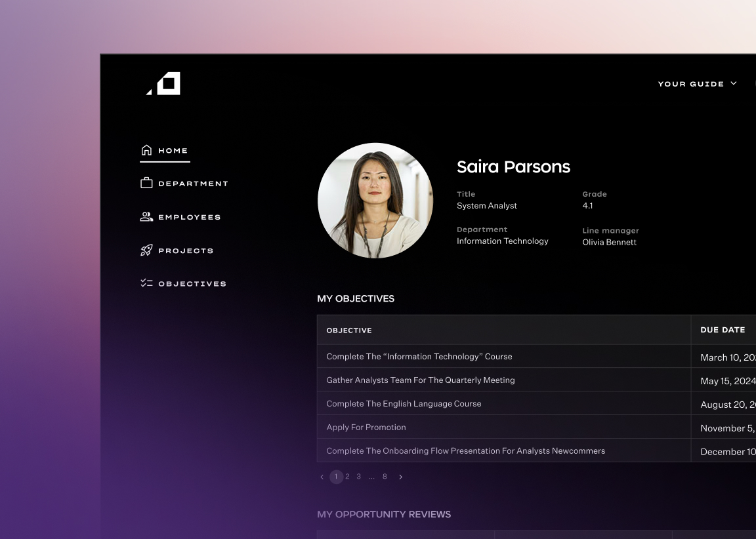Expand the Your Guide dropdown
756x539 pixels.
click(697, 84)
